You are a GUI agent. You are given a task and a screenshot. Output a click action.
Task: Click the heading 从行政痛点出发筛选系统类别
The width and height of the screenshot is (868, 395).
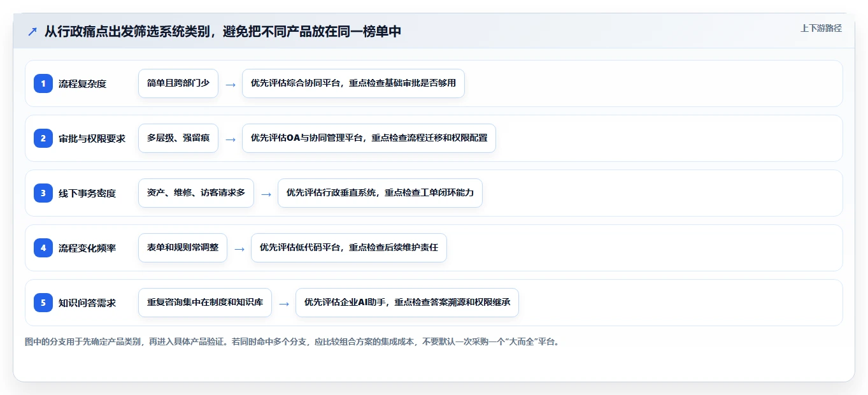coord(223,31)
